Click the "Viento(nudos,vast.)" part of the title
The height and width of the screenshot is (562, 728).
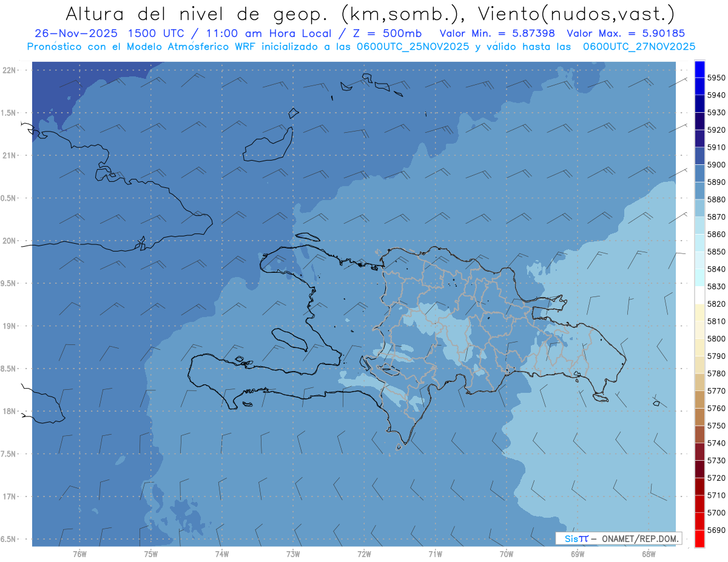coord(576,13)
